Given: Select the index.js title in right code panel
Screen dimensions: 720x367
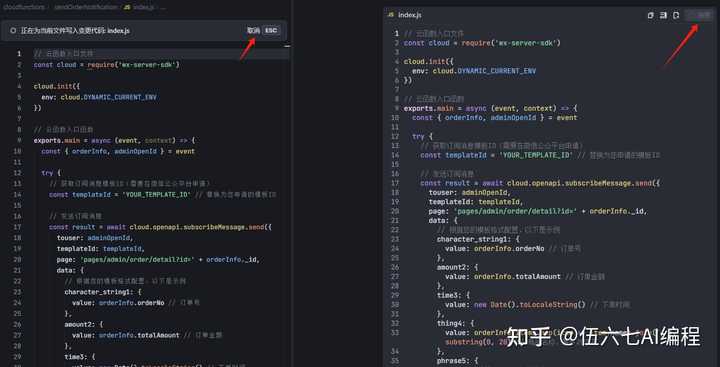Looking at the screenshot, I should tap(410, 15).
